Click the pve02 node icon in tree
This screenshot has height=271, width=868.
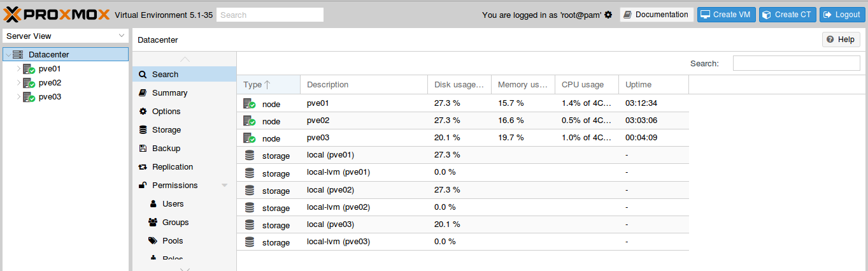[29, 83]
